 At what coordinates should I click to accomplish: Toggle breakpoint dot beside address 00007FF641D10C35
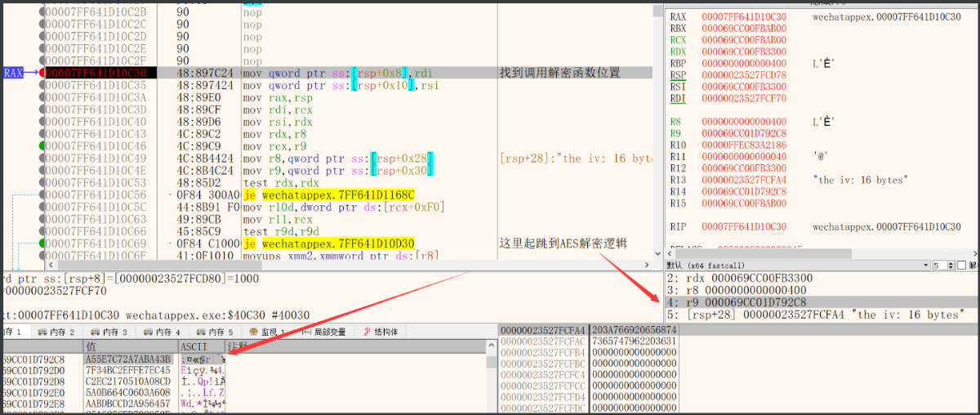pos(42,85)
